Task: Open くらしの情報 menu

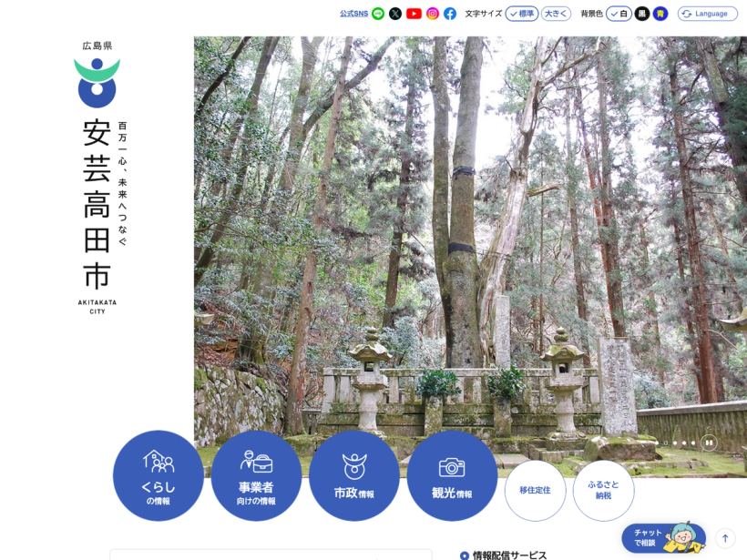Action: coord(159,475)
